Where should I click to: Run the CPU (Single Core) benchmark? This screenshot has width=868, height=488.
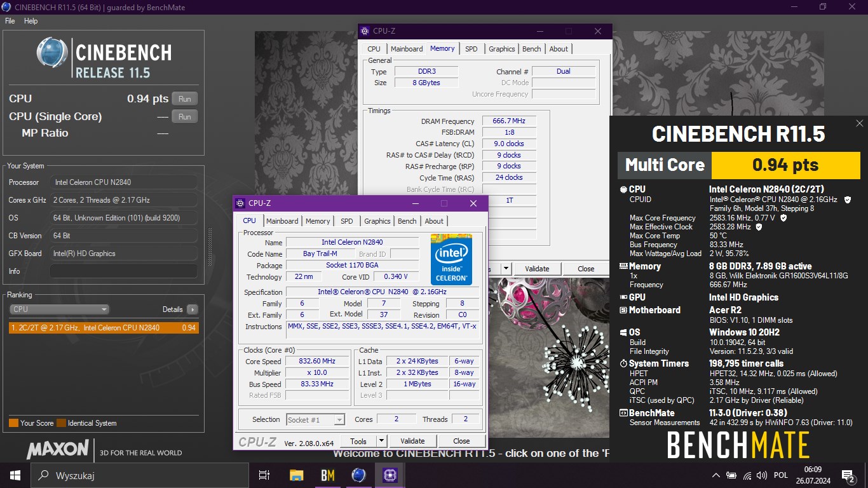click(185, 116)
